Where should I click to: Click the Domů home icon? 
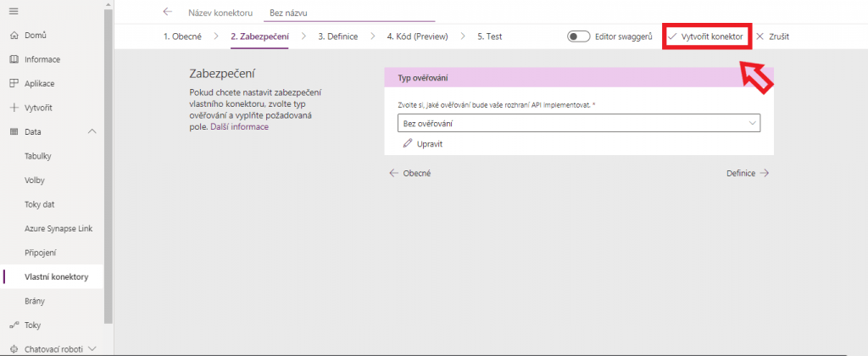[x=14, y=36]
